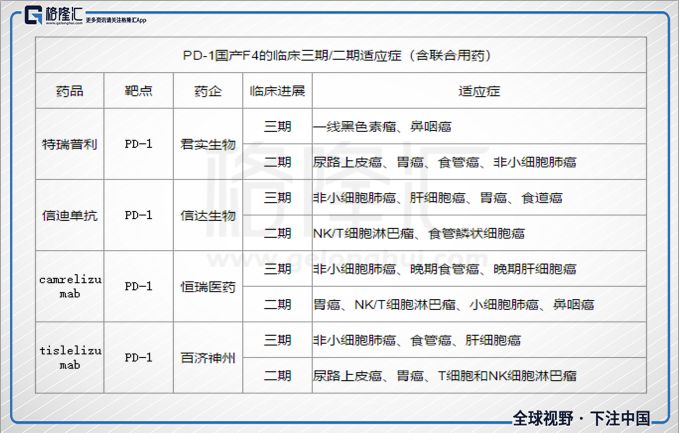
Task: Click 二期 beside 尿路上皮癌、胃癌、食管癌、非小细胞肺癌
Action: click(x=277, y=162)
